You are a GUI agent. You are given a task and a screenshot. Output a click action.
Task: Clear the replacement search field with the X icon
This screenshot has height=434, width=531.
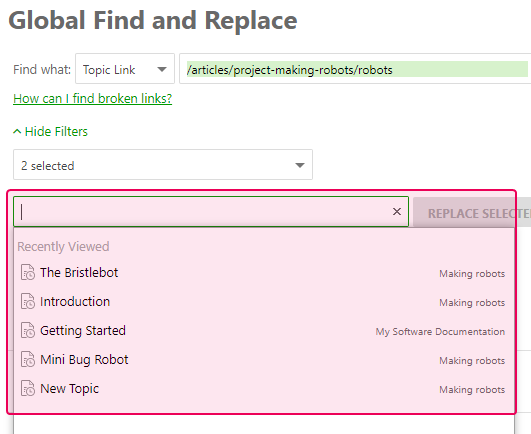pos(397,212)
